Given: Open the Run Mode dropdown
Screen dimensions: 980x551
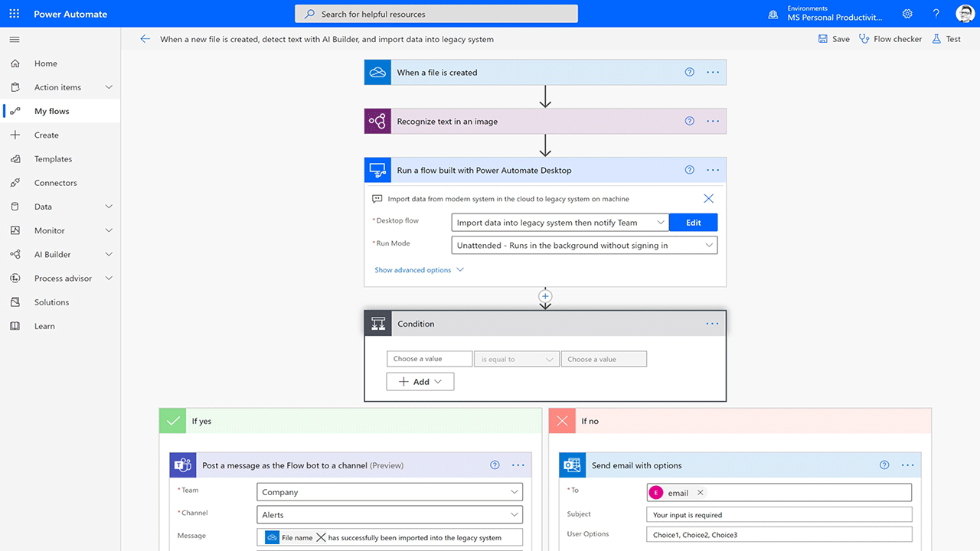Looking at the screenshot, I should click(x=584, y=243).
